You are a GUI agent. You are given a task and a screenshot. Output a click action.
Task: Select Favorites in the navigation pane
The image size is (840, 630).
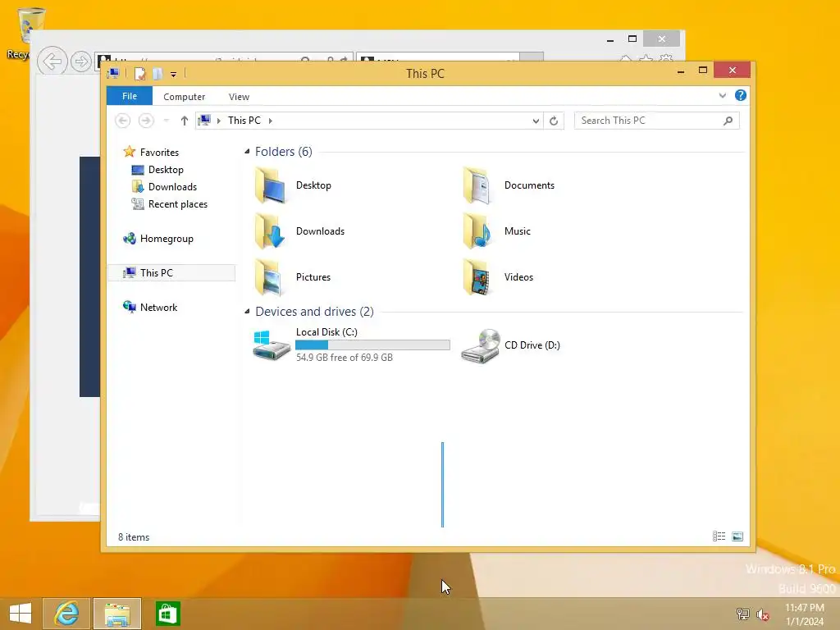point(159,152)
